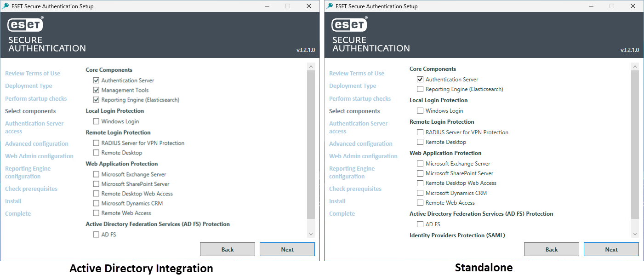Uncheck Management Tools in the left window
This screenshot has height=275, width=644.
[x=96, y=90]
